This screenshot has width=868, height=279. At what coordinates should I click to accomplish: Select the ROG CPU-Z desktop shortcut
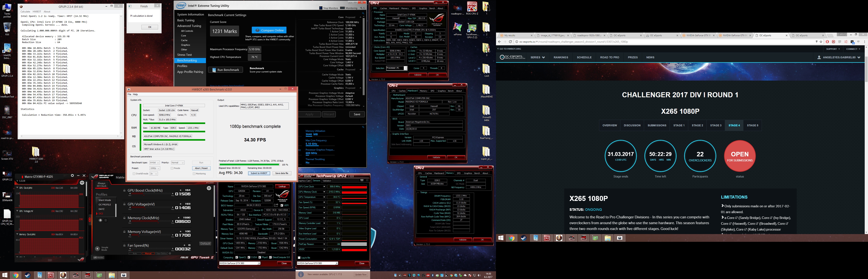472,8
